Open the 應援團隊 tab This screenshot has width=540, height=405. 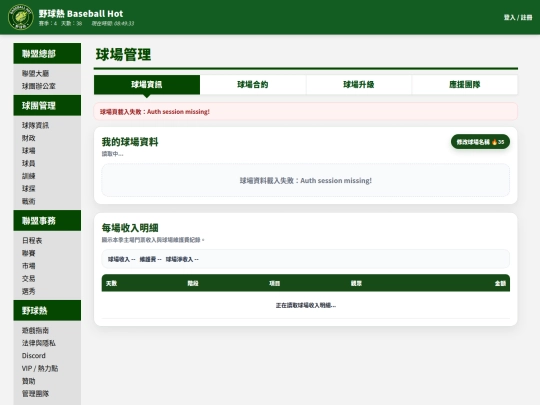pyautogui.click(x=465, y=84)
